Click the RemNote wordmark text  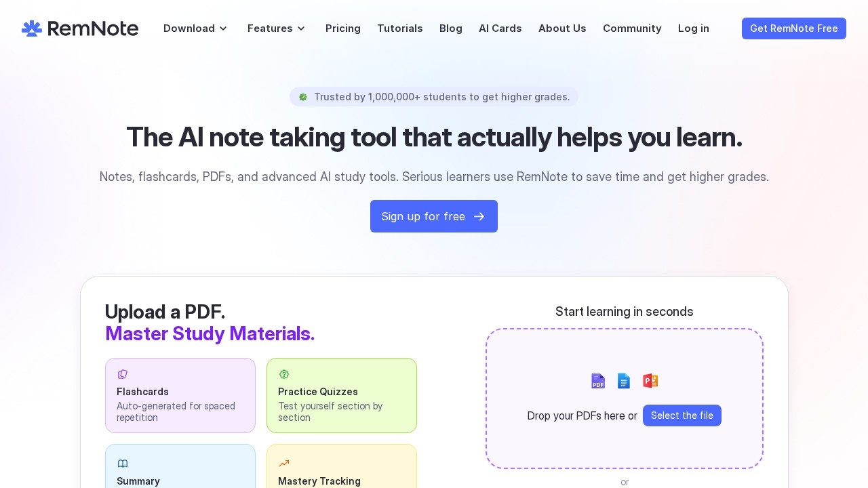pos(93,28)
